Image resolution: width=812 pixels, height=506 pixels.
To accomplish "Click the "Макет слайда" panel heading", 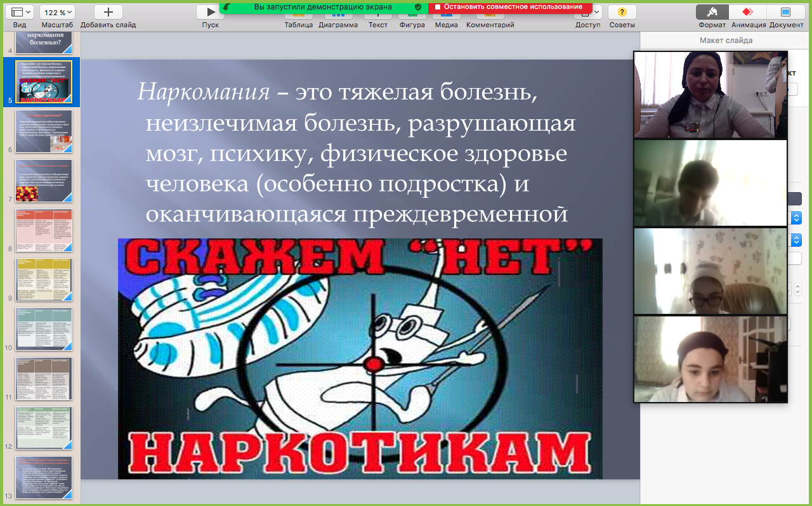I will click(726, 41).
